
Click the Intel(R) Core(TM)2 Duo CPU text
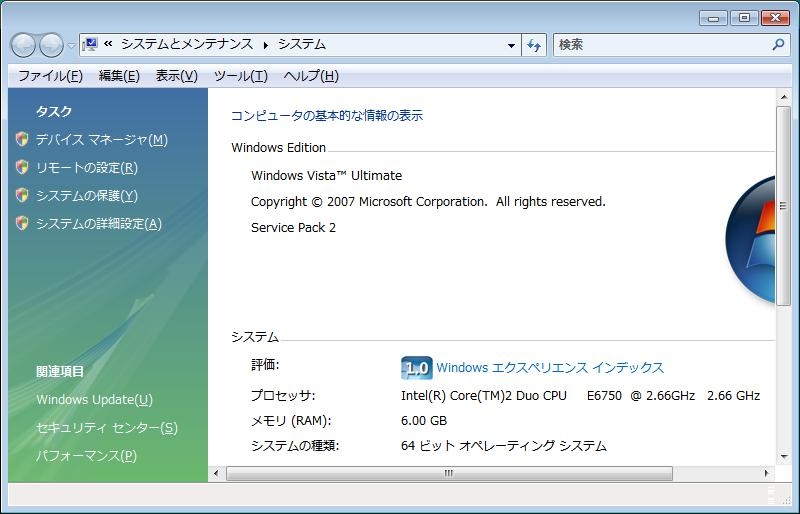[x=484, y=396]
